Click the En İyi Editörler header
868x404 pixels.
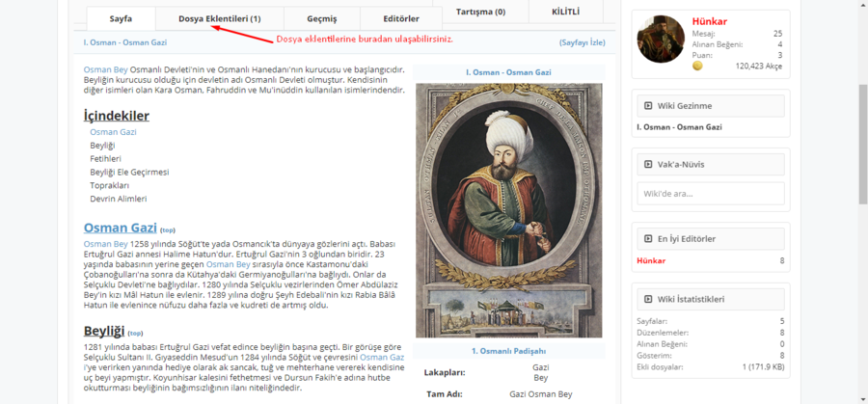711,239
